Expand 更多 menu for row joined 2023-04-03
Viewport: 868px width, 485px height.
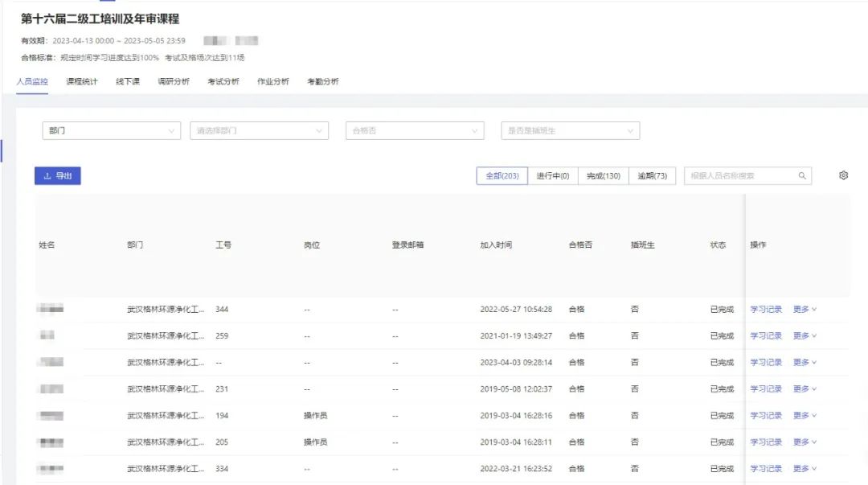click(805, 363)
